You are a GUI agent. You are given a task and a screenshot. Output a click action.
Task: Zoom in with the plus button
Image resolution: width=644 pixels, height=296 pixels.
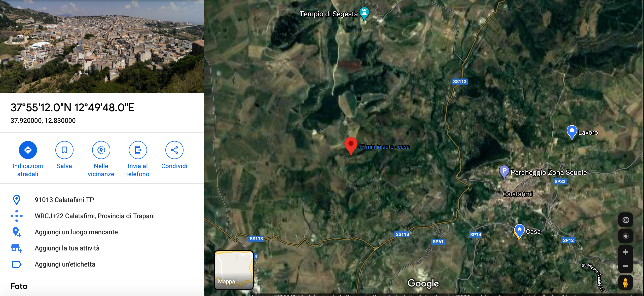click(x=626, y=252)
